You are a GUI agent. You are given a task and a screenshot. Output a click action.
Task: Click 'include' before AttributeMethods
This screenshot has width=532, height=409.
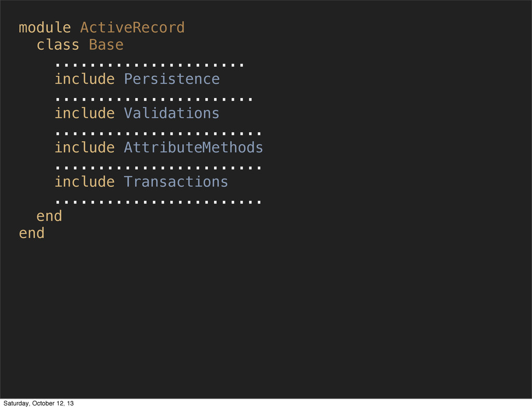coord(85,147)
